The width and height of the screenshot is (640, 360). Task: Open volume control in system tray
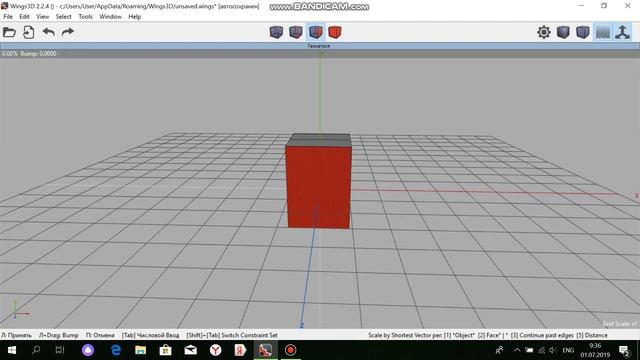(x=553, y=350)
